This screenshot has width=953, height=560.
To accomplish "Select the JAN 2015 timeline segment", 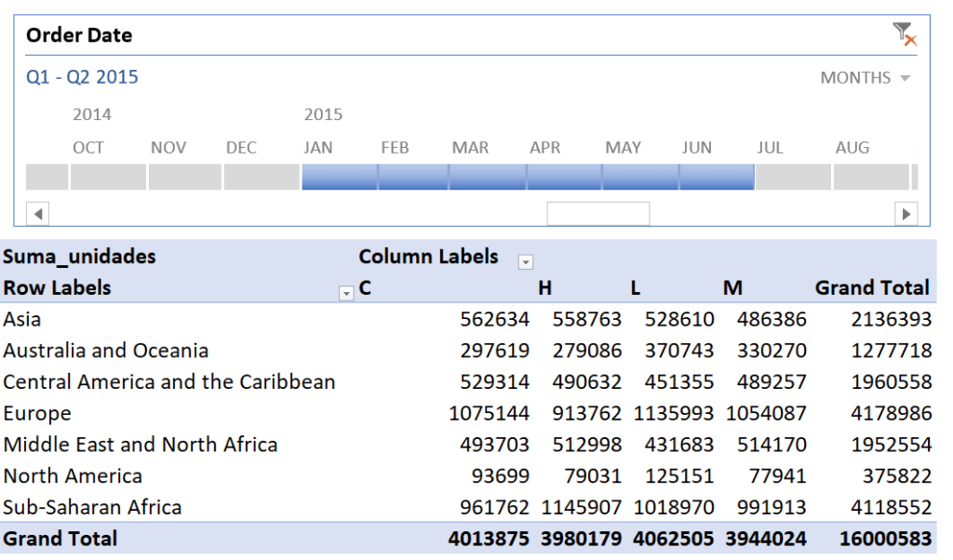I will (x=340, y=177).
